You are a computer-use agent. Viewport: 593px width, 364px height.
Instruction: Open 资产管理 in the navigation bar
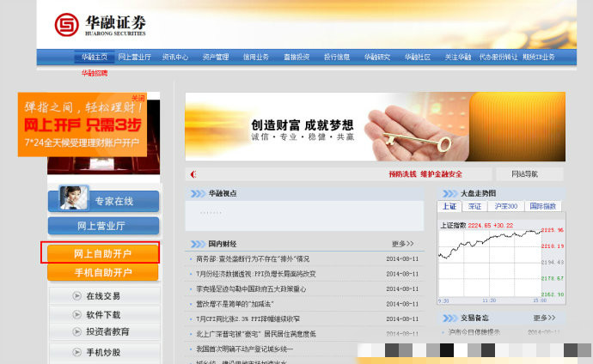(x=216, y=57)
